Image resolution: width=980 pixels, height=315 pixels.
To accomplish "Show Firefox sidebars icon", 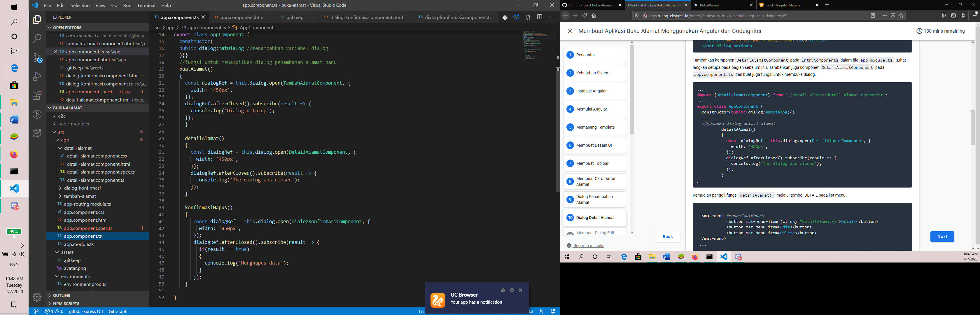I will pos(953,15).
